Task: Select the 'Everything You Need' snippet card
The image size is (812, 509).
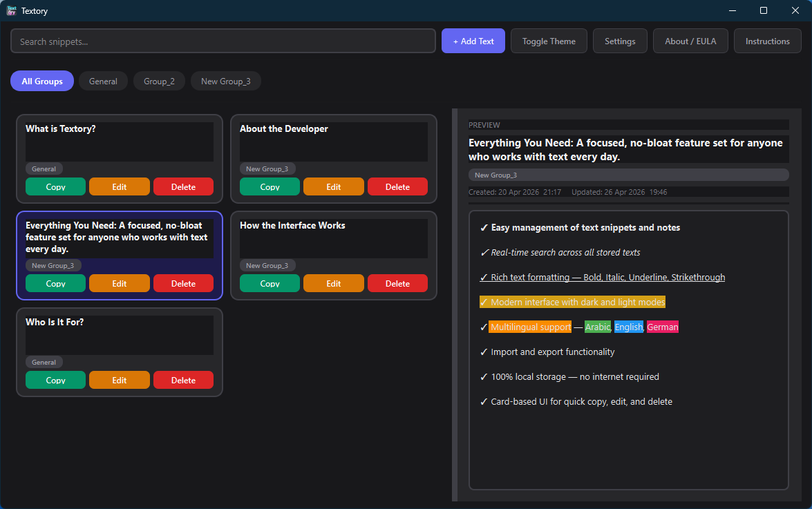Action: coord(119,237)
